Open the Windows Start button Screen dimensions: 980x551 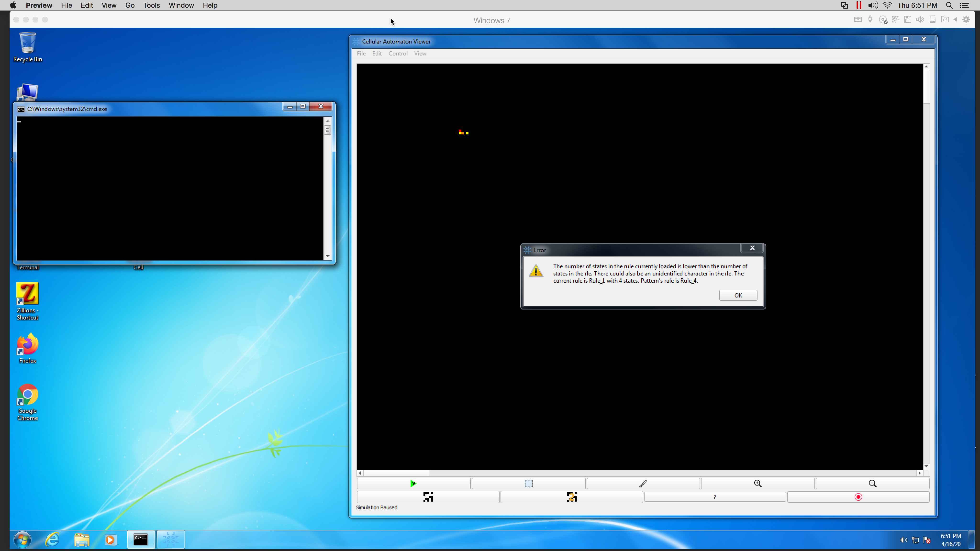(22, 540)
